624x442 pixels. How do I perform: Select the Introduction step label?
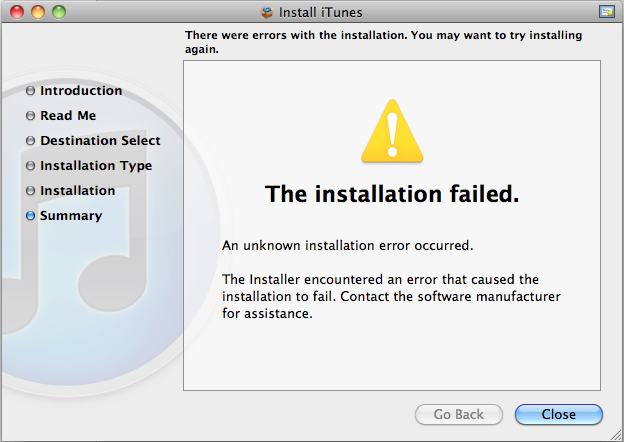pyautogui.click(x=81, y=91)
